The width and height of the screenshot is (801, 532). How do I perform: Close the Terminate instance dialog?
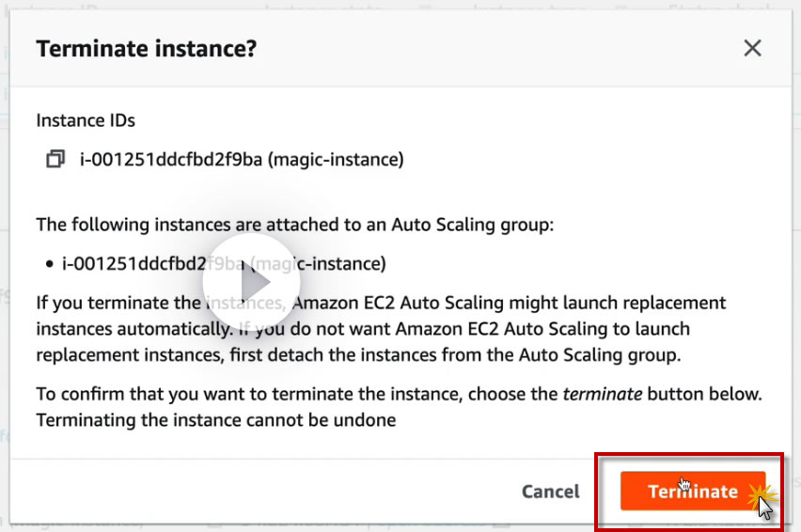pyautogui.click(x=752, y=49)
